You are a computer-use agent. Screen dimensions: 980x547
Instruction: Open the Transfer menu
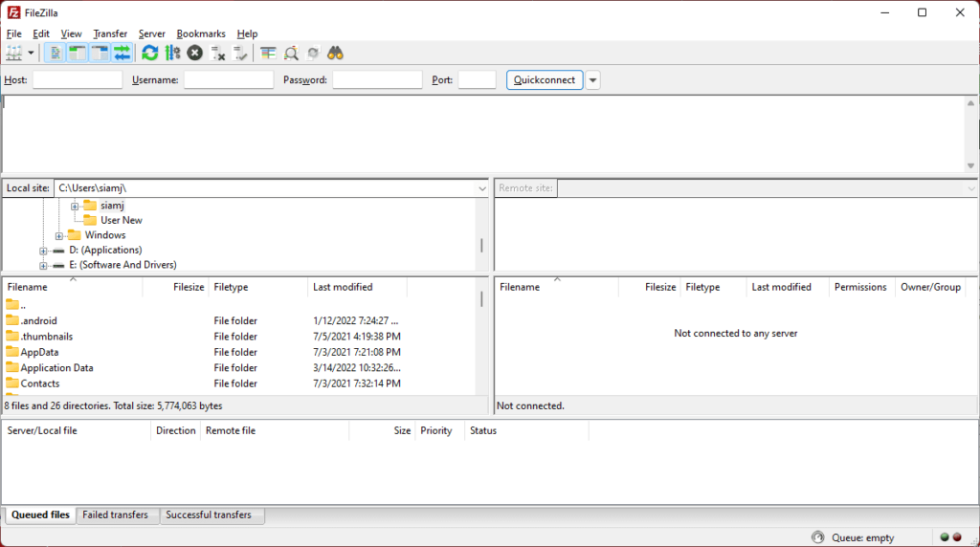tap(110, 33)
